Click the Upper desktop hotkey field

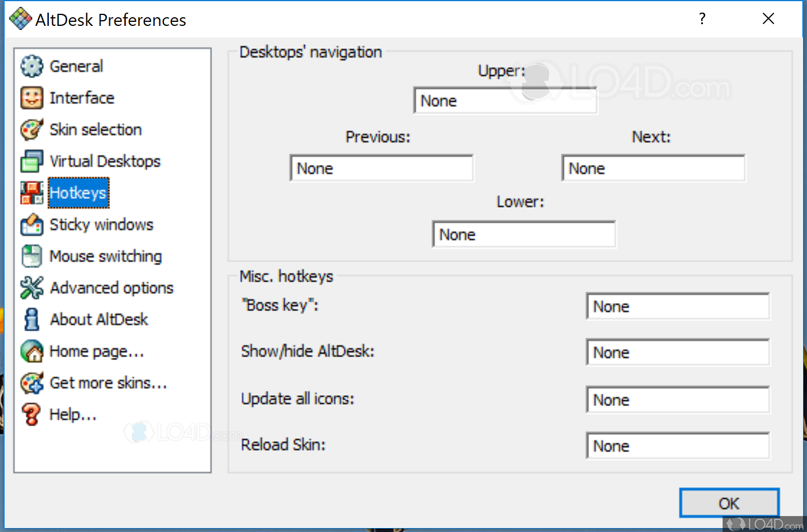tap(506, 100)
